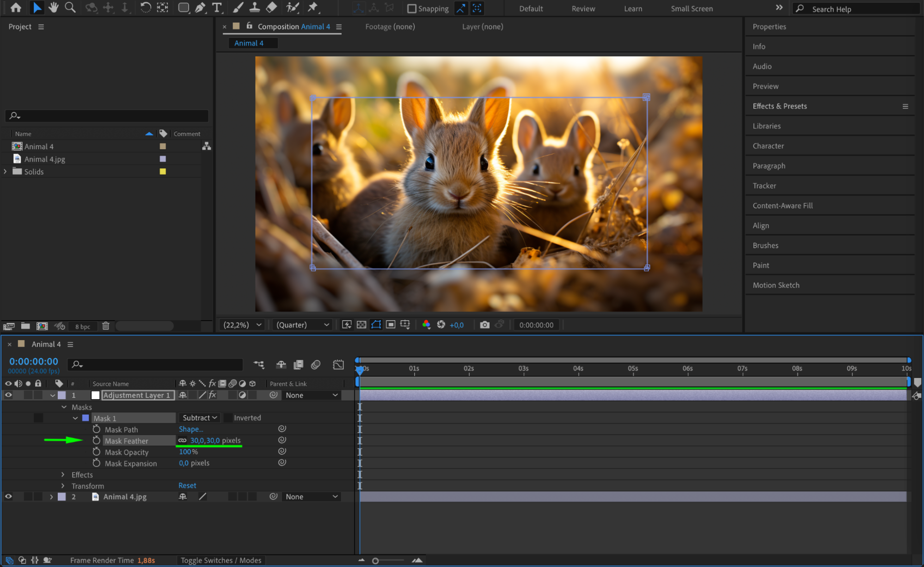Switch to the Review workspace

pyautogui.click(x=583, y=8)
